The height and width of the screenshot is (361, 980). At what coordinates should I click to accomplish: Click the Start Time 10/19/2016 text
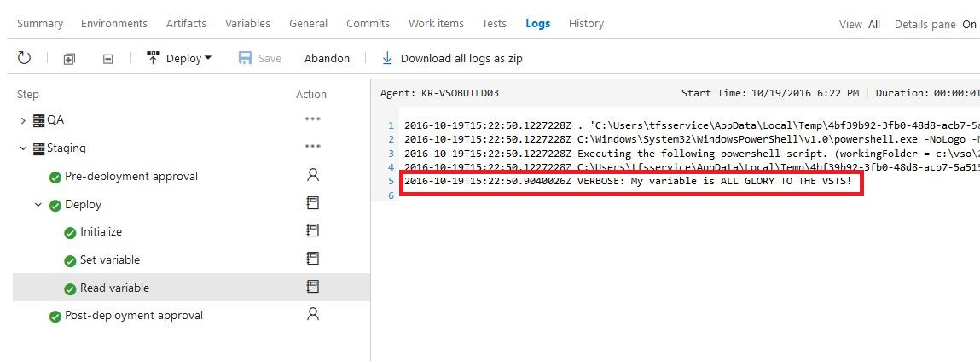(x=770, y=93)
